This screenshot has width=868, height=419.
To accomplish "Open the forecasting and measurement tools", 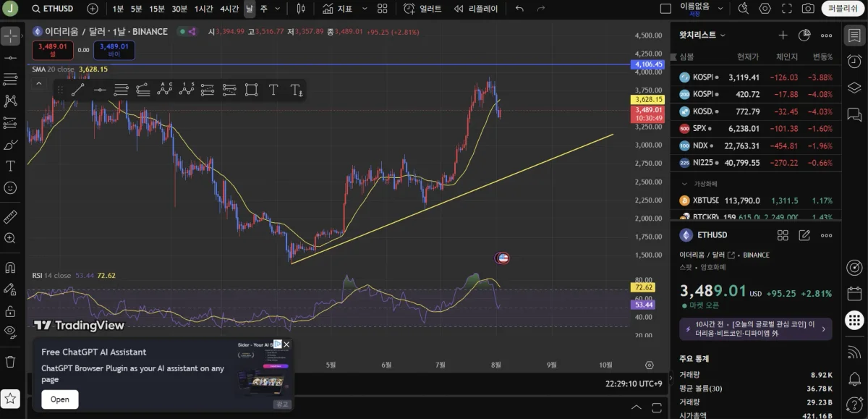I will (x=10, y=122).
